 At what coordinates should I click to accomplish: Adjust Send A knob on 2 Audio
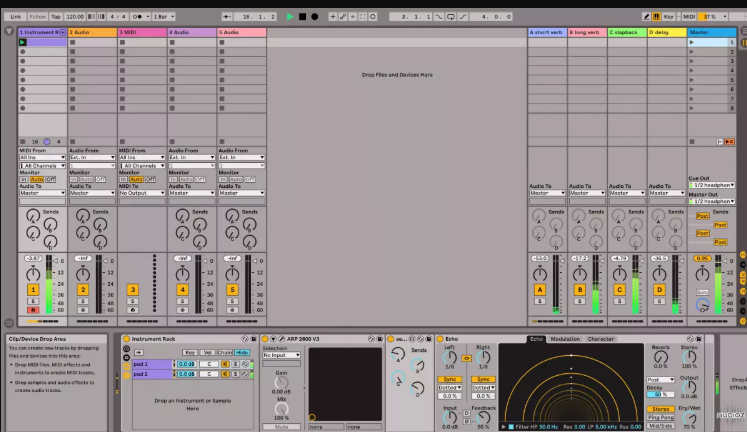pos(83,216)
